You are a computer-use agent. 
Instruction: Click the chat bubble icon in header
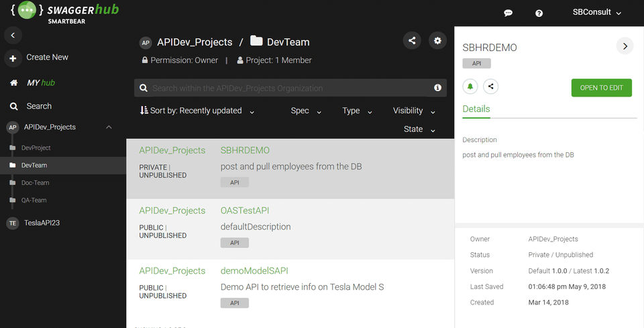point(508,13)
